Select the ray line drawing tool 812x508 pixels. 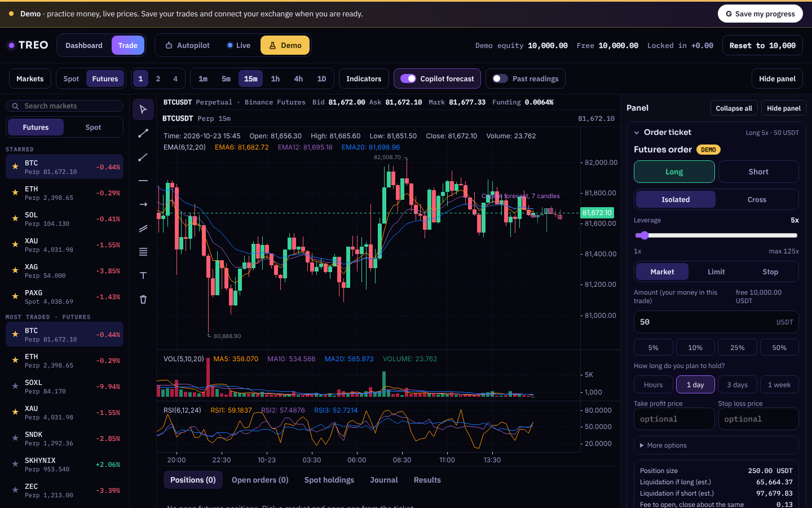[x=143, y=157]
